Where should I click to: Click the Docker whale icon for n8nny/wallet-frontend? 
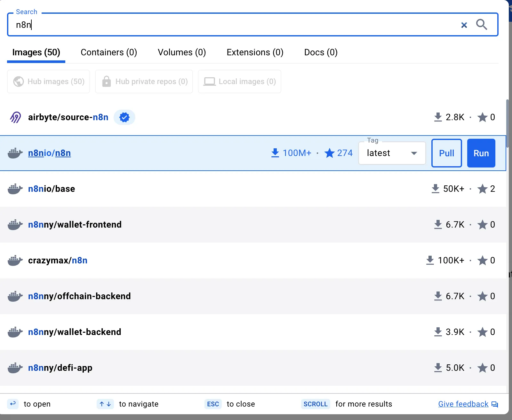15,225
